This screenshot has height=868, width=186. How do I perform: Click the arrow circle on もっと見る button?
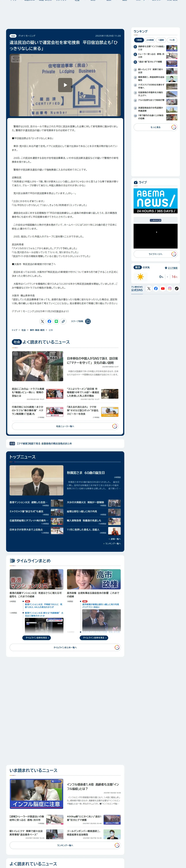tap(174, 127)
